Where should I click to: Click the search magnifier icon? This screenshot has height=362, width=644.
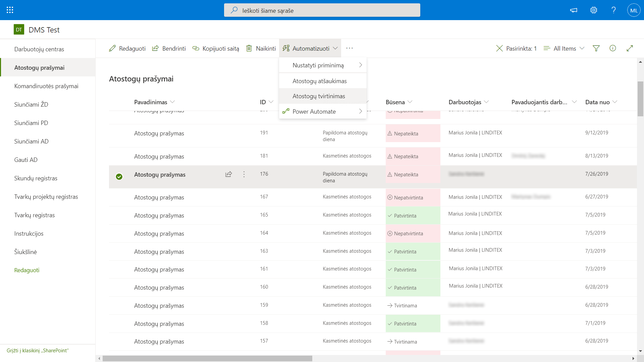pyautogui.click(x=234, y=10)
